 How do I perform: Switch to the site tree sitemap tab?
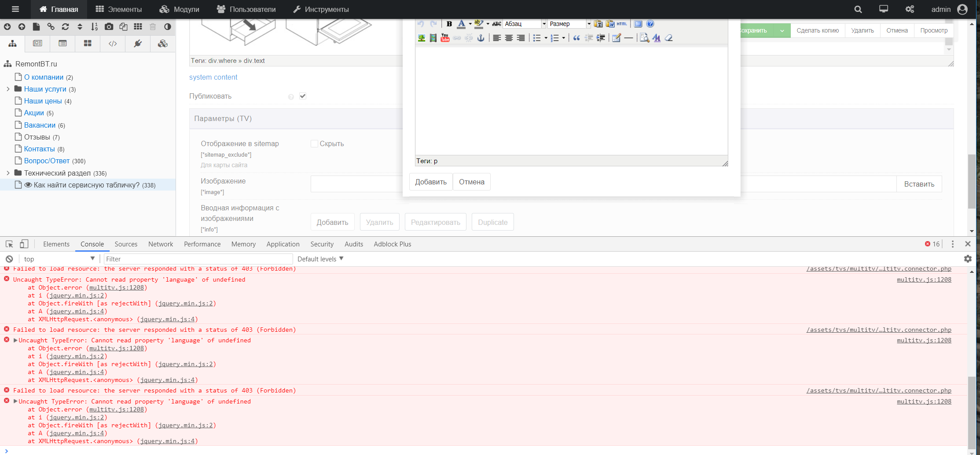(12, 44)
